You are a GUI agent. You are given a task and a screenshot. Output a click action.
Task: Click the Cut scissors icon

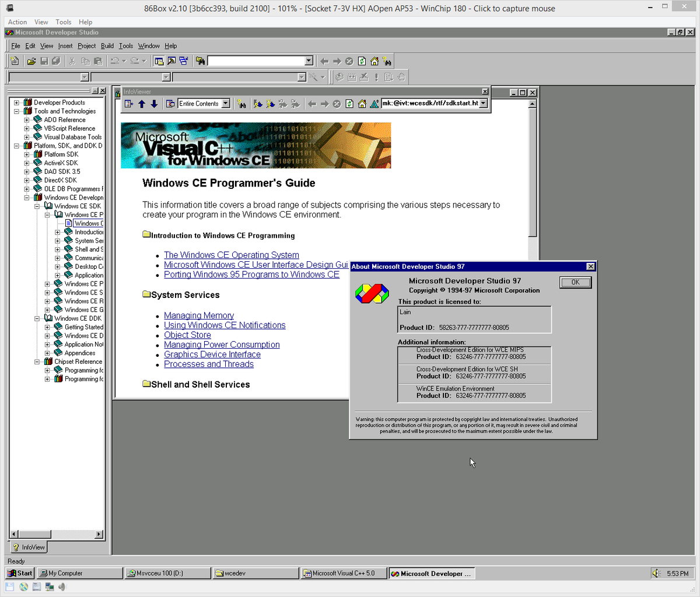(72, 61)
